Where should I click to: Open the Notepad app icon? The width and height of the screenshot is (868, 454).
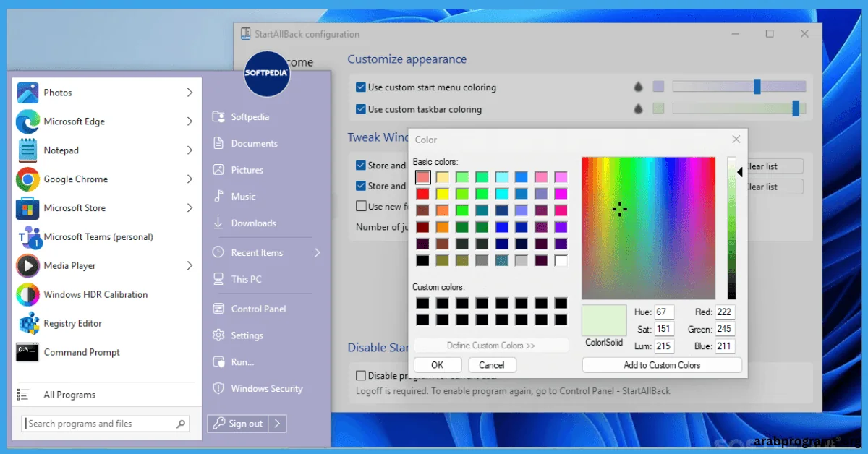[x=27, y=150]
